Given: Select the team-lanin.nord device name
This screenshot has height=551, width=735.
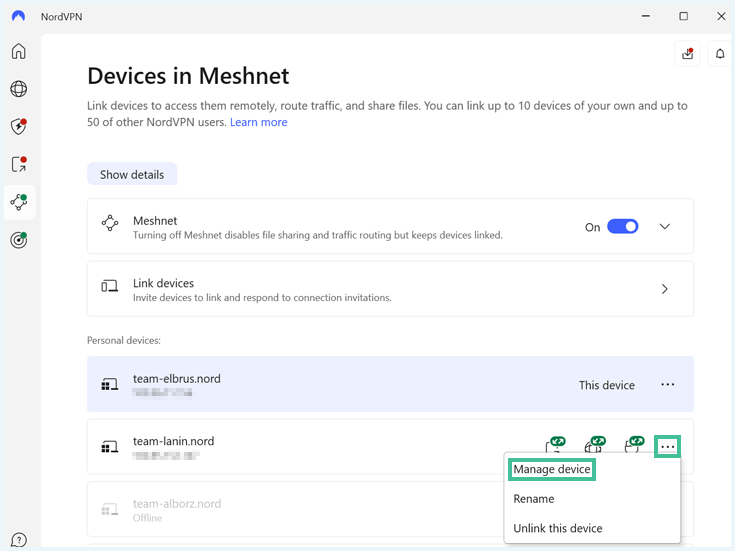Looking at the screenshot, I should 173,441.
